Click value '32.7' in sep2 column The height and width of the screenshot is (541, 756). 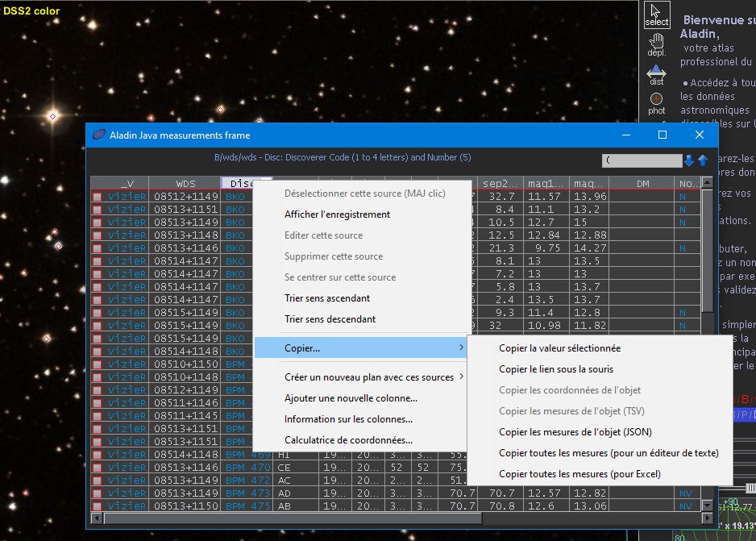point(501,197)
